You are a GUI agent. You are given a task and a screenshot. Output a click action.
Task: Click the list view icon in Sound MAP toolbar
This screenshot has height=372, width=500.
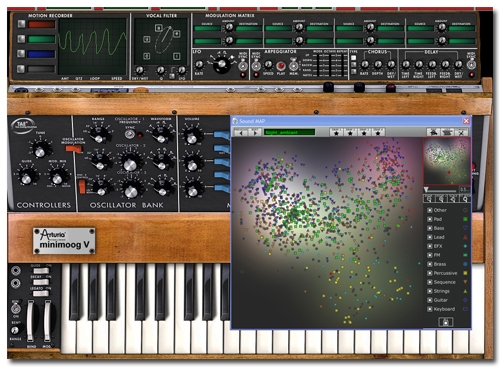(447, 132)
